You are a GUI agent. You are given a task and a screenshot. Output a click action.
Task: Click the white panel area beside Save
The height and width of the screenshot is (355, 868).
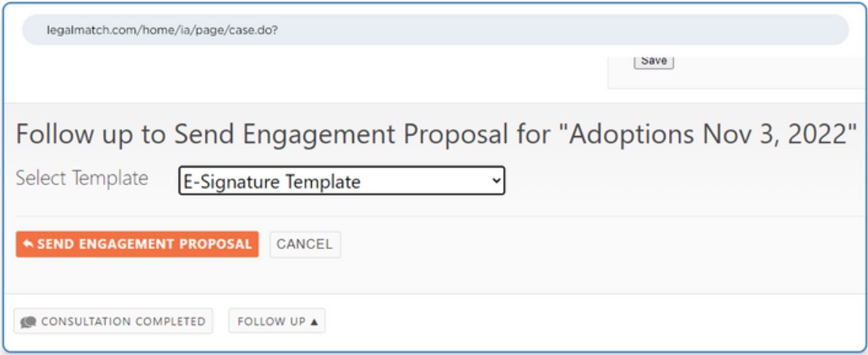768,72
